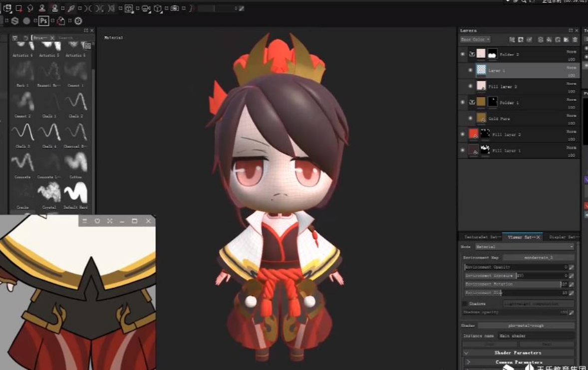
Task: Open the Mode Material dropdown
Action: click(523, 247)
